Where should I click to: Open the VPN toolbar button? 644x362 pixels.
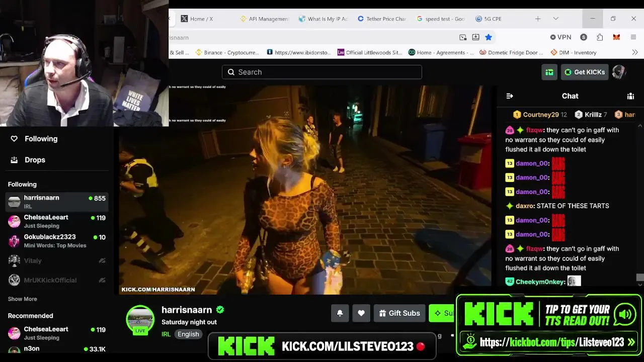coord(560,37)
